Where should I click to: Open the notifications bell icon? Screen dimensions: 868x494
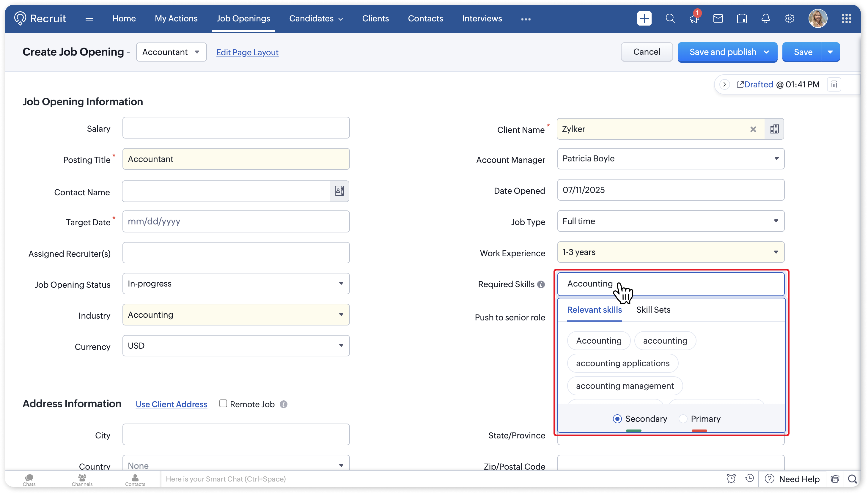coord(765,19)
